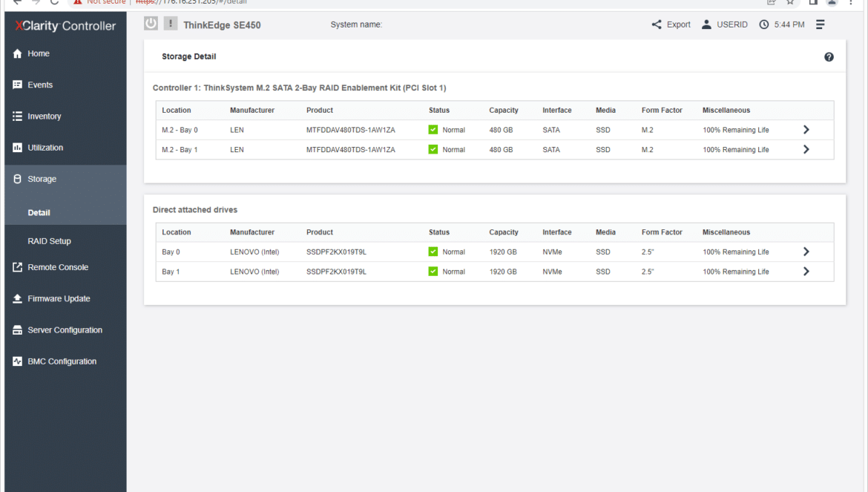868x492 pixels.
Task: Click SSDPF2KX019T9L in Bay 0 row
Action: pos(336,252)
